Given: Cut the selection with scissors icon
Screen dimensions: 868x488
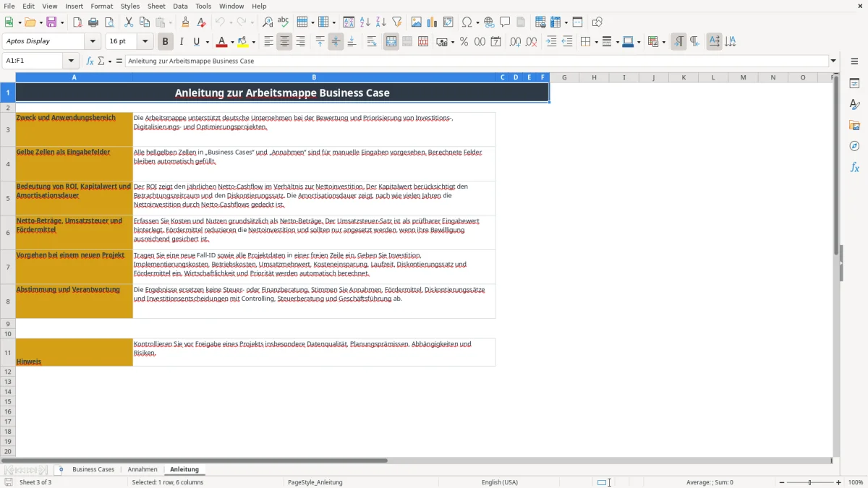Looking at the screenshot, I should pos(129,22).
